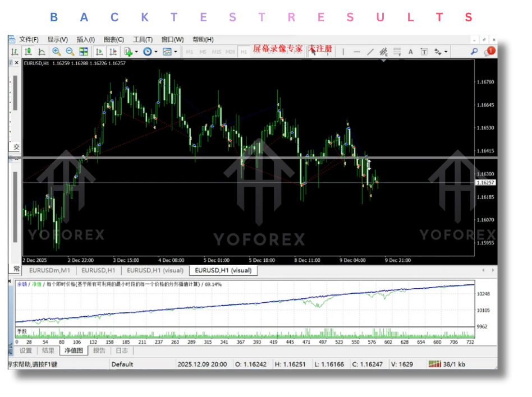532x397 pixels.
Task: Select the horizontal line drawing tool
Action: [356, 51]
